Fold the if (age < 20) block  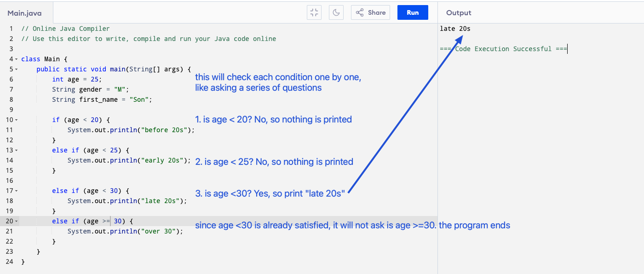[17, 120]
